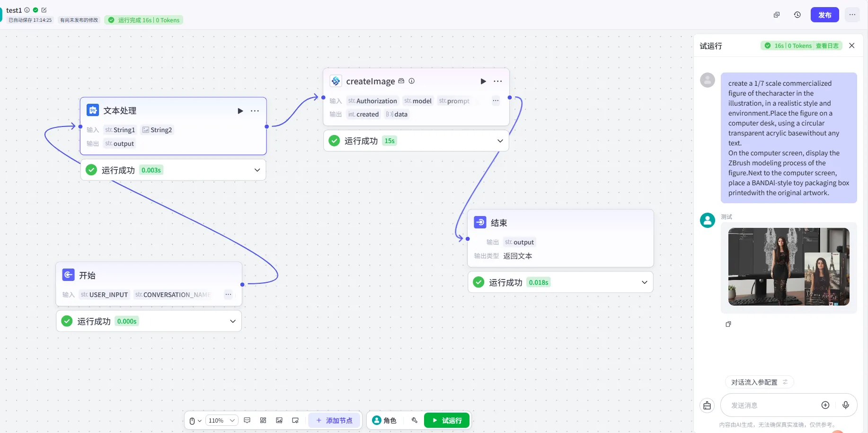Click the Authorization input tag in createImage
The width and height of the screenshot is (868, 433).
[x=372, y=101]
